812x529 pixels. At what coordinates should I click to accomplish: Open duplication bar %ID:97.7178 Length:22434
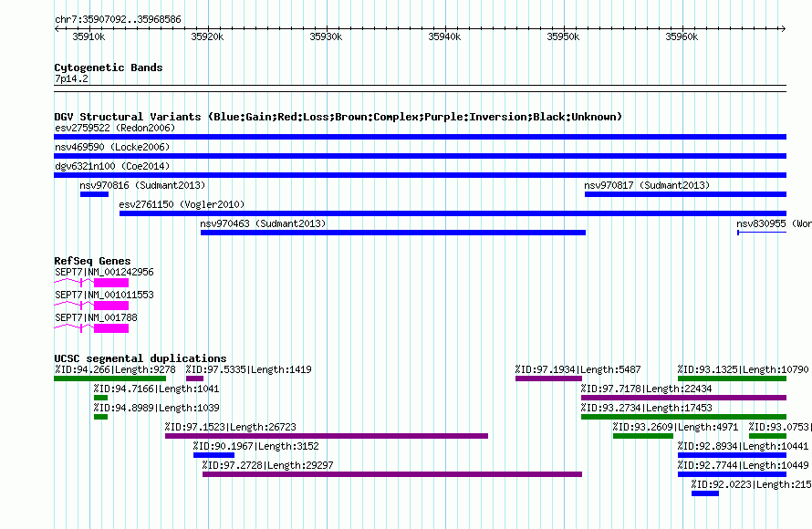[x=683, y=398]
